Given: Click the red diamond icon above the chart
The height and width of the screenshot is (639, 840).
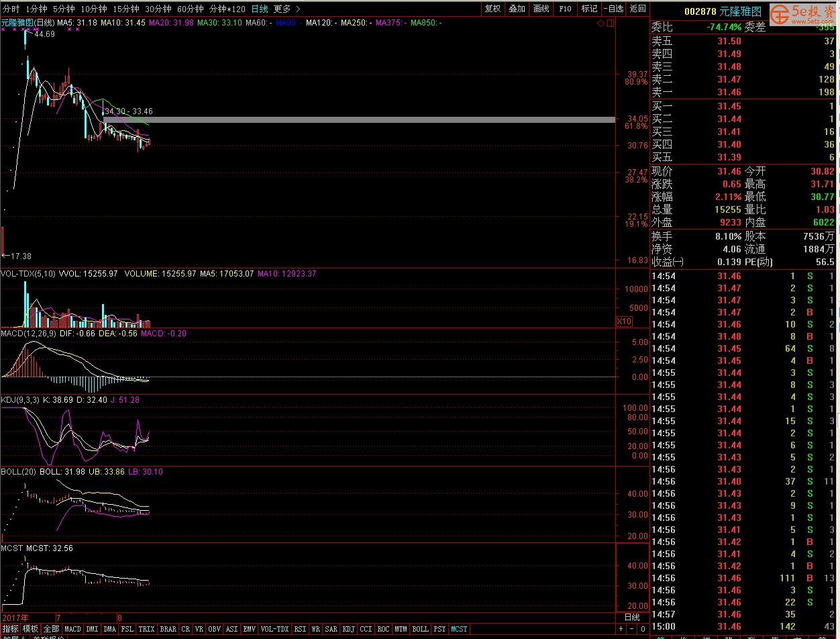Looking at the screenshot, I should pos(600,23).
